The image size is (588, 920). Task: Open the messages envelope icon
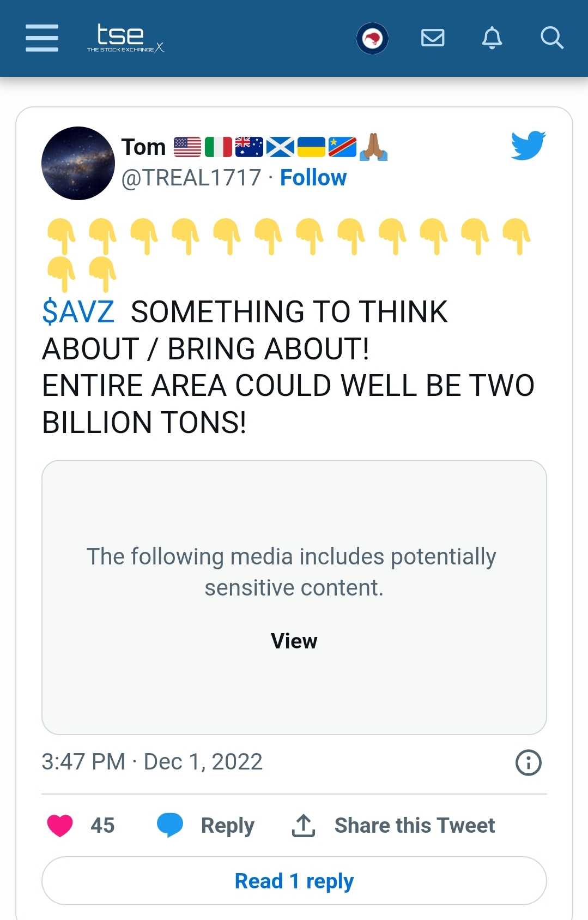pos(433,38)
